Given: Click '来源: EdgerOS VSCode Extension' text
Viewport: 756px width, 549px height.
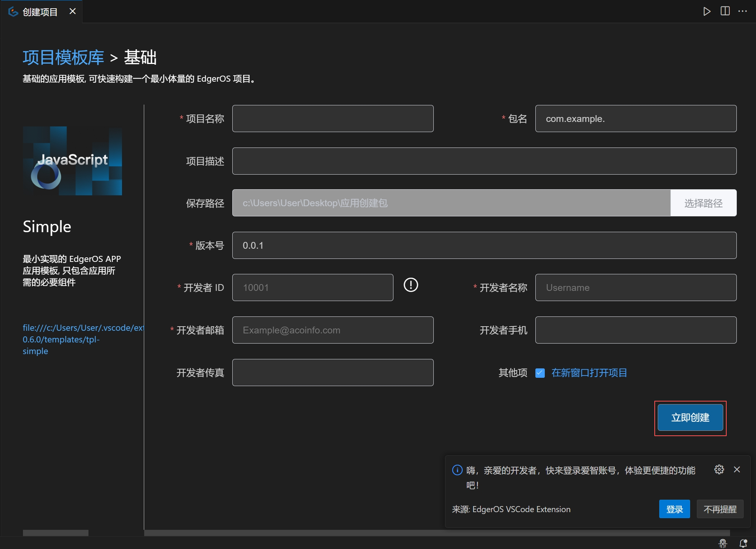Looking at the screenshot, I should click(511, 509).
